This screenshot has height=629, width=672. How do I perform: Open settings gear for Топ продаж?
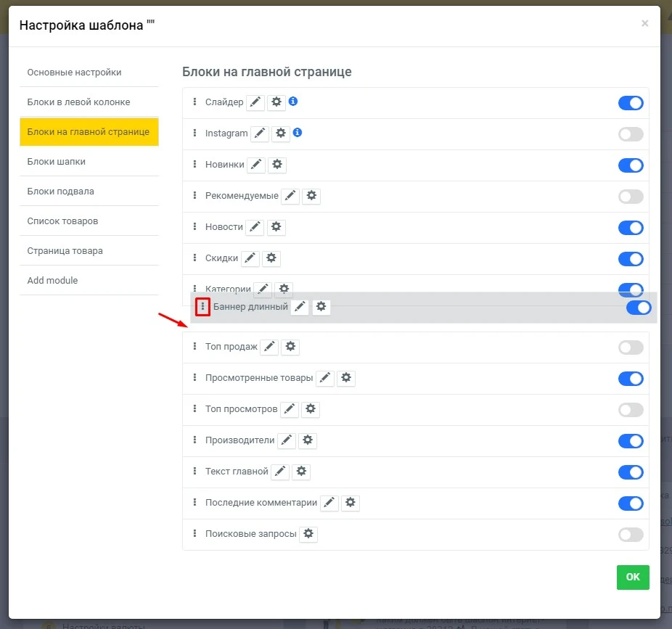[290, 347]
